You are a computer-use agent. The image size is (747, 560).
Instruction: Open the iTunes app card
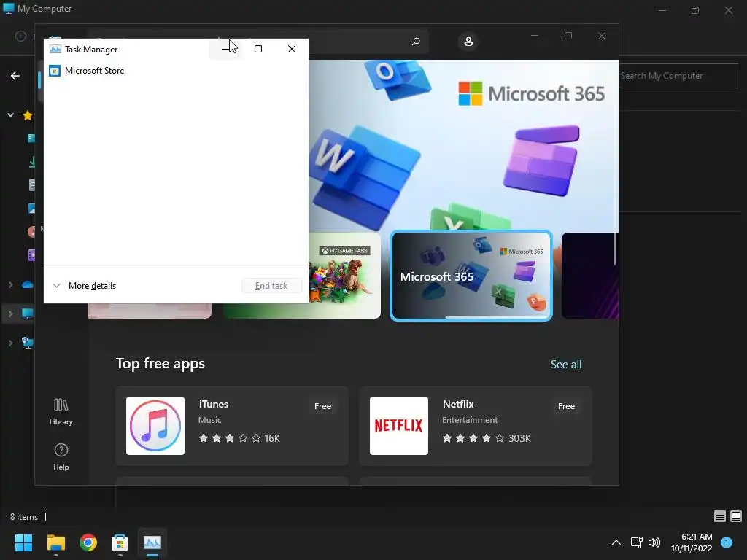point(232,426)
